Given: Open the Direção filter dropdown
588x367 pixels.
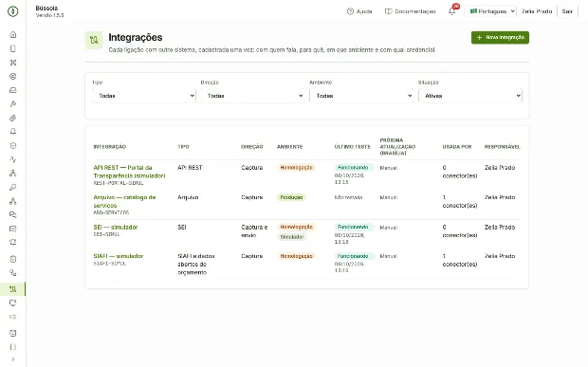Looking at the screenshot, I should 253,96.
